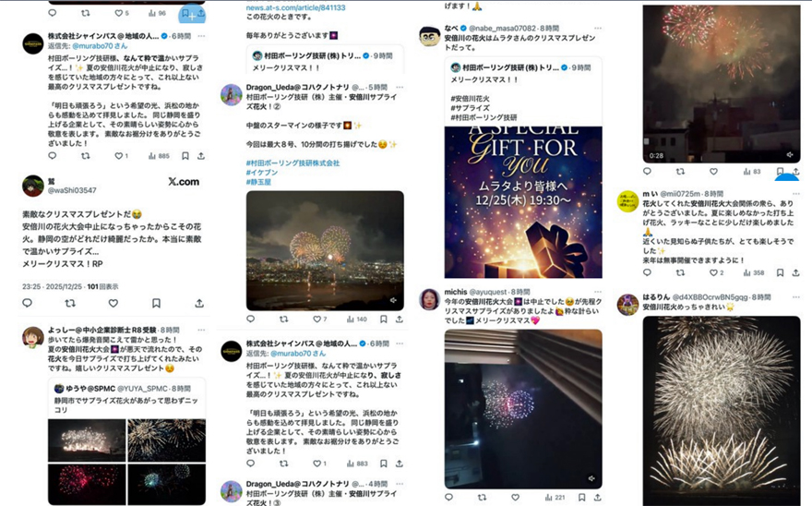Open the #イケブン hashtag
The image size is (812, 506).
(262, 173)
